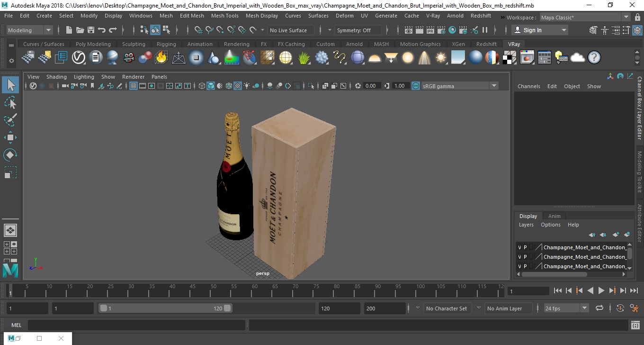Toggle the viewport grid display
The width and height of the screenshot is (644, 345).
point(134,86)
